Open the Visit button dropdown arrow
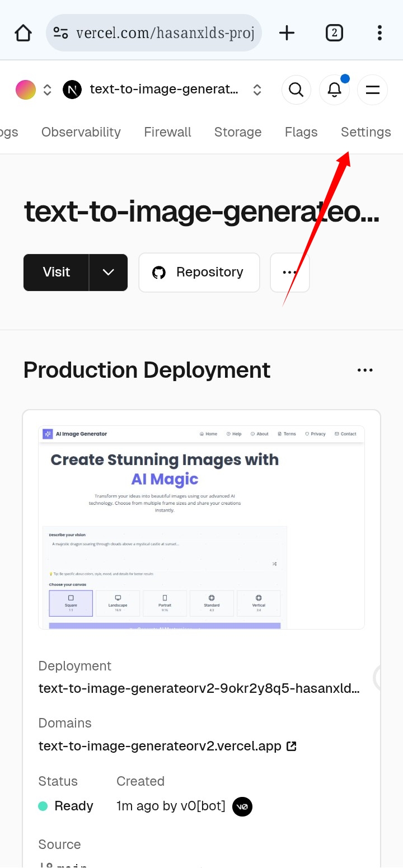The width and height of the screenshot is (403, 868). pos(109,273)
